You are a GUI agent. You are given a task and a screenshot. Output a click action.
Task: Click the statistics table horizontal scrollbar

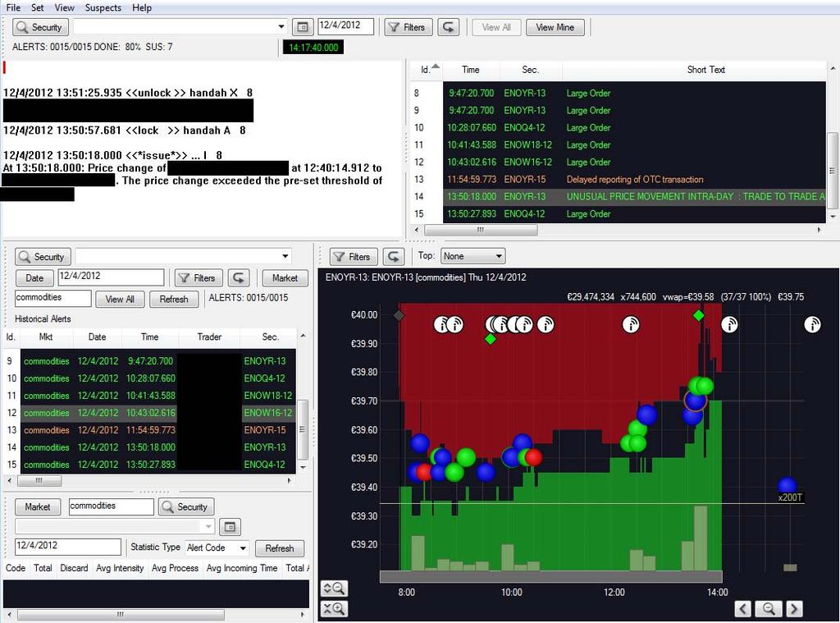click(120, 615)
